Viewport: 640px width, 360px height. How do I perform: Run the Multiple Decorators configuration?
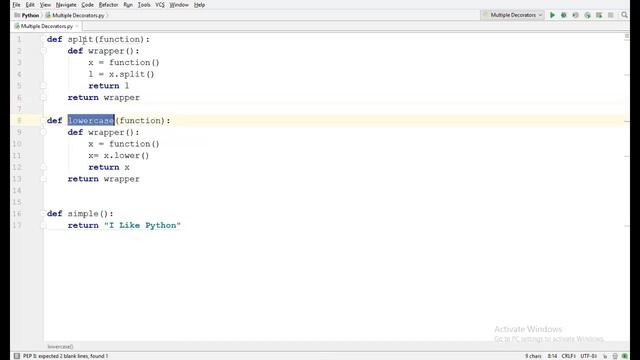(552, 15)
